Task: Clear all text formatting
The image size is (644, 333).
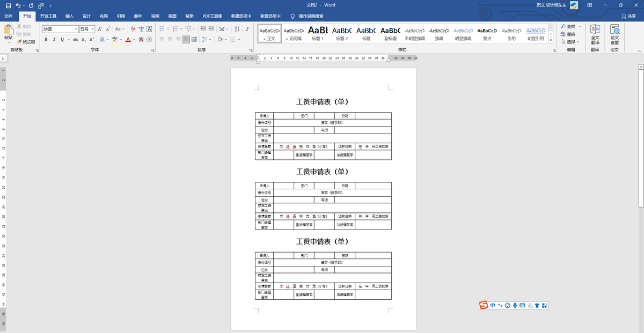Action: (x=132, y=29)
